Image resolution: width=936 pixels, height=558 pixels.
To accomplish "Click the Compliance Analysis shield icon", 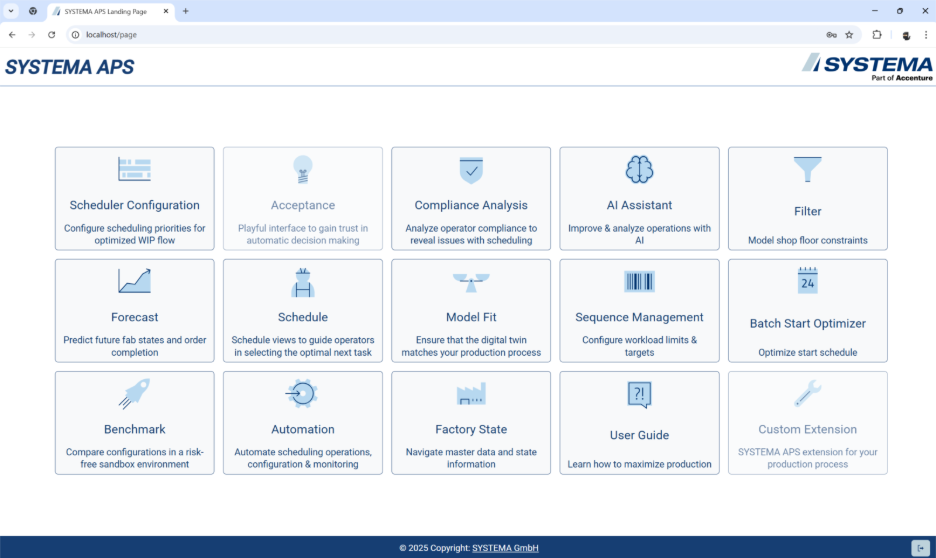I will click(470, 169).
